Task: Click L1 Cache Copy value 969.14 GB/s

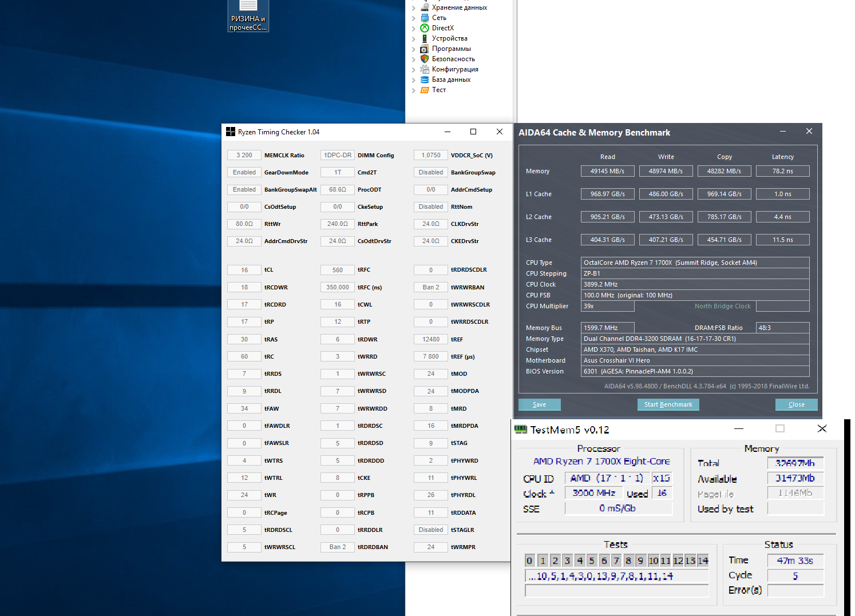Action: click(725, 194)
